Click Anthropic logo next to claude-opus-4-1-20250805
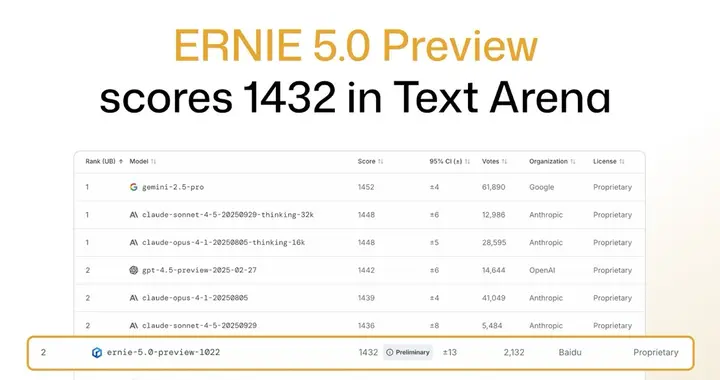The width and height of the screenshot is (720, 380). (134, 298)
